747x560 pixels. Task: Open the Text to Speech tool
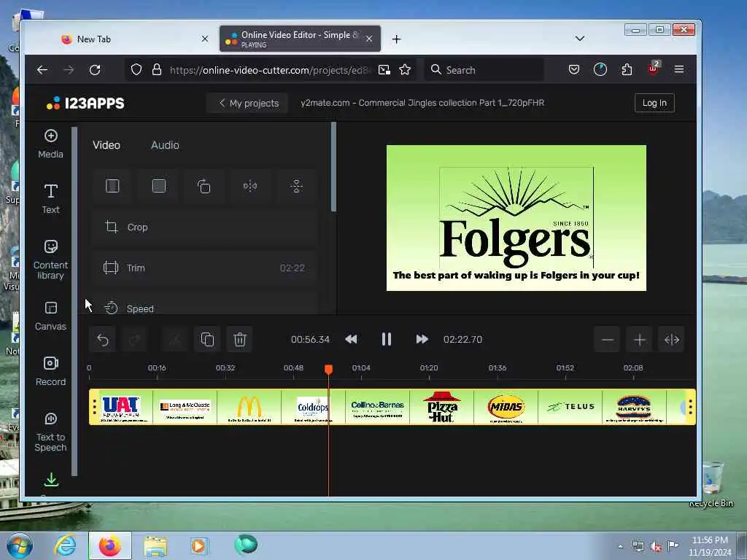pos(50,432)
